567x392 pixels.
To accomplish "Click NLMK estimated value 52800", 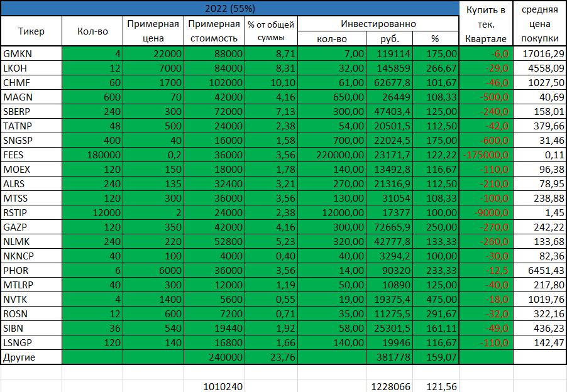I will (214, 242).
